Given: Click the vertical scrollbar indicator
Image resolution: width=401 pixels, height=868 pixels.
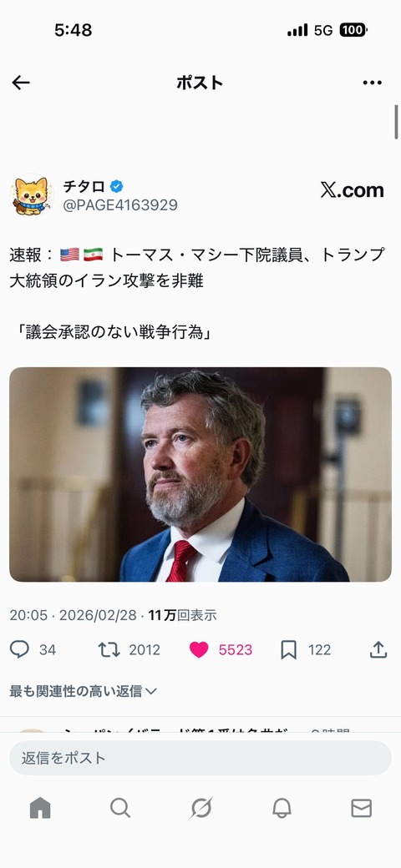Looking at the screenshot, I should (397, 122).
